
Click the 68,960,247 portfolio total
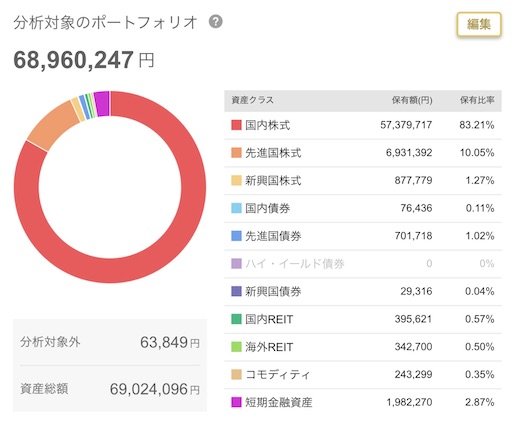[x=74, y=60]
